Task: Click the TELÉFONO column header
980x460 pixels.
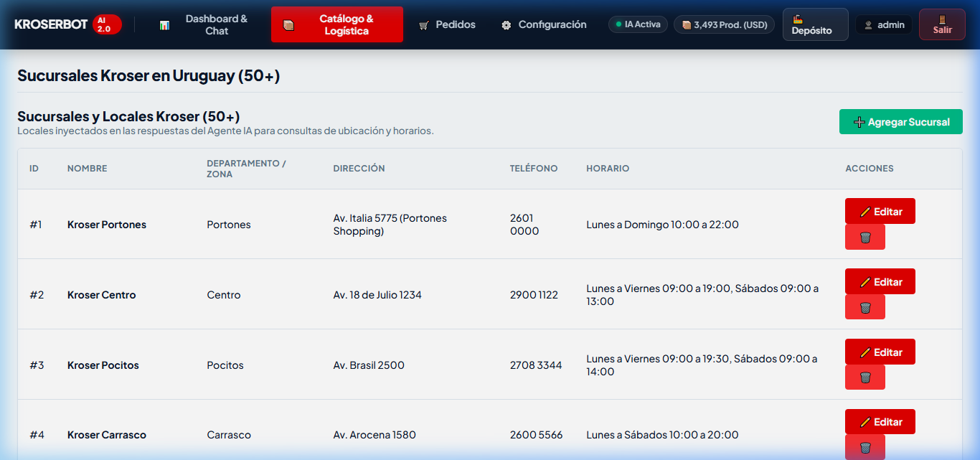Action: (534, 169)
